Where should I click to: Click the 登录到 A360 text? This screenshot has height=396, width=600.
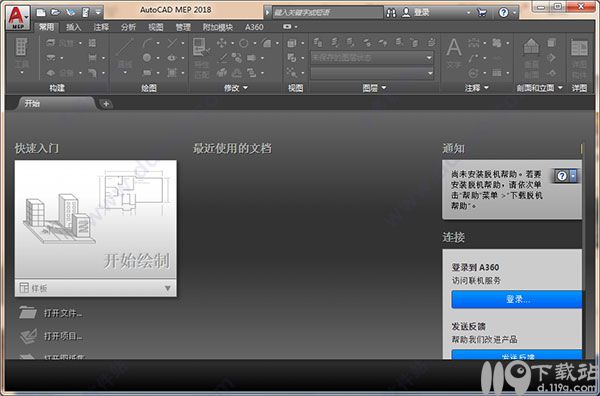[476, 267]
